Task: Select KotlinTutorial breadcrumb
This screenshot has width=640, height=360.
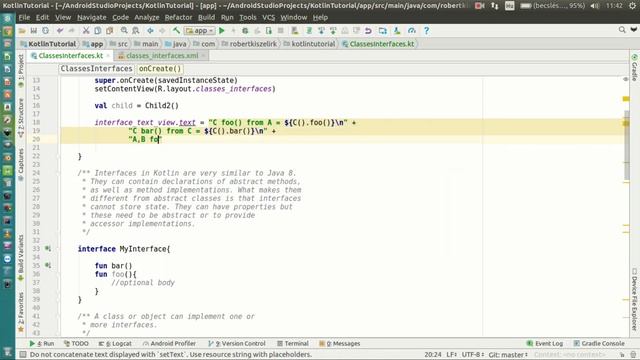Action: click(48, 44)
